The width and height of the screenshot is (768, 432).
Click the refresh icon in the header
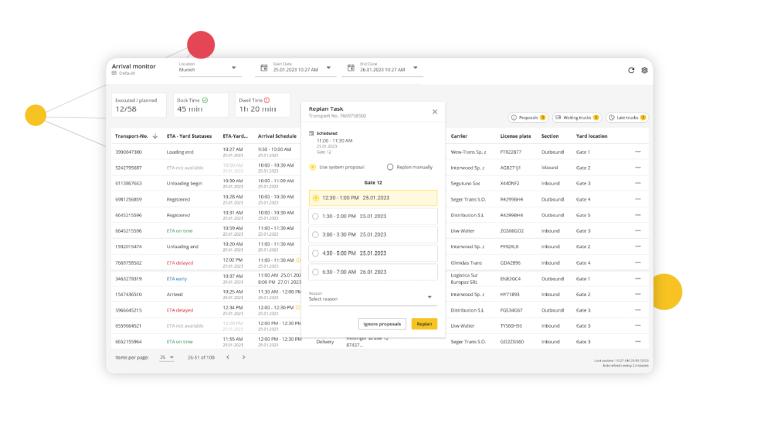click(631, 70)
